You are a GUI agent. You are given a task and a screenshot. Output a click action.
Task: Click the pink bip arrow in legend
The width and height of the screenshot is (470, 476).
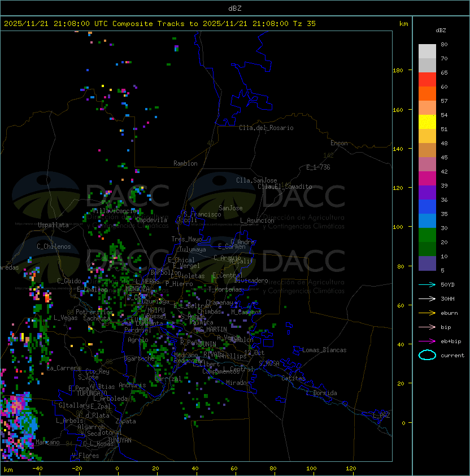[x=427, y=327]
